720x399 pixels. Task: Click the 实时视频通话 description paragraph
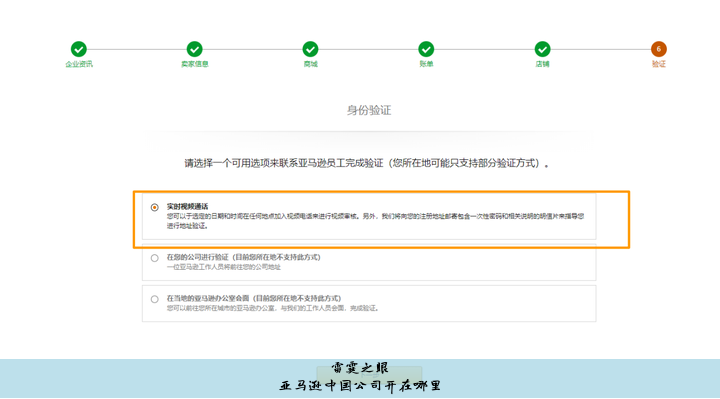(x=375, y=221)
